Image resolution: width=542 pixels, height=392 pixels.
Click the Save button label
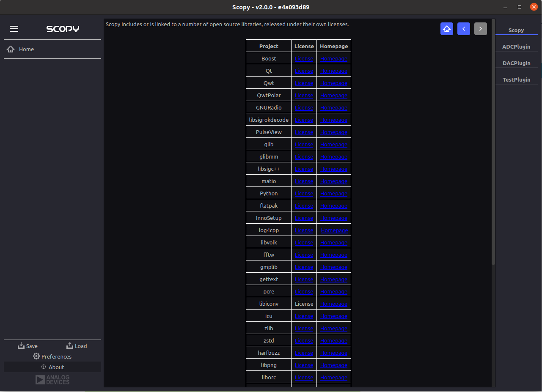(x=32, y=346)
